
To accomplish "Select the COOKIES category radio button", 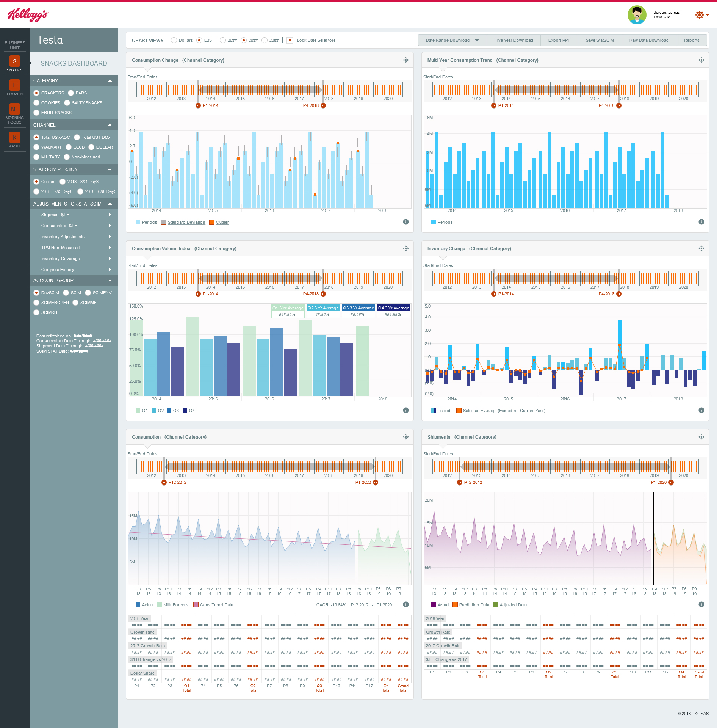I will [37, 103].
